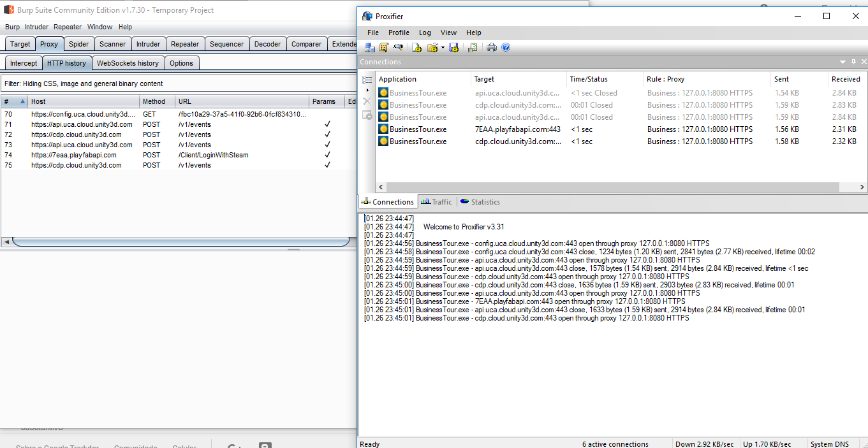This screenshot has height=448, width=868.
Task: Click BusinessTour icon in 7EAA.playfabapi.com row
Action: click(383, 129)
